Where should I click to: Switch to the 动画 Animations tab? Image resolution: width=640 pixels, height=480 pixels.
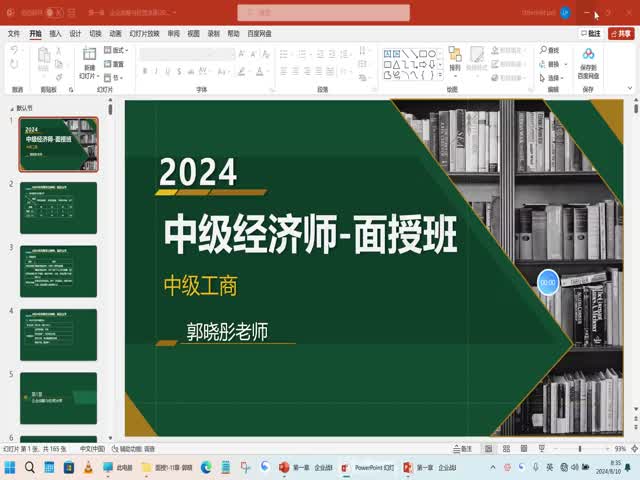coord(115,33)
